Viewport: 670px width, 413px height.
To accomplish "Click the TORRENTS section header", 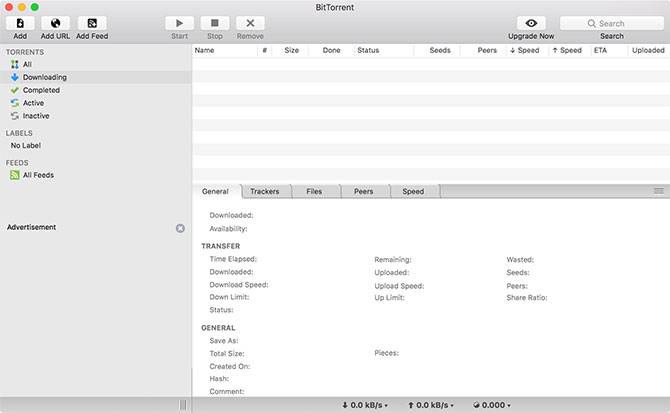I will (25, 52).
